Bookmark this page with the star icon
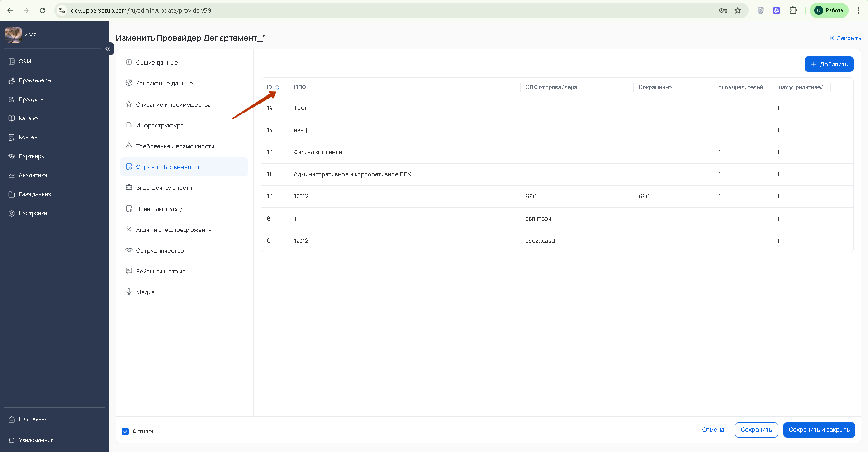Viewport: 868px width, 452px height. [x=738, y=10]
